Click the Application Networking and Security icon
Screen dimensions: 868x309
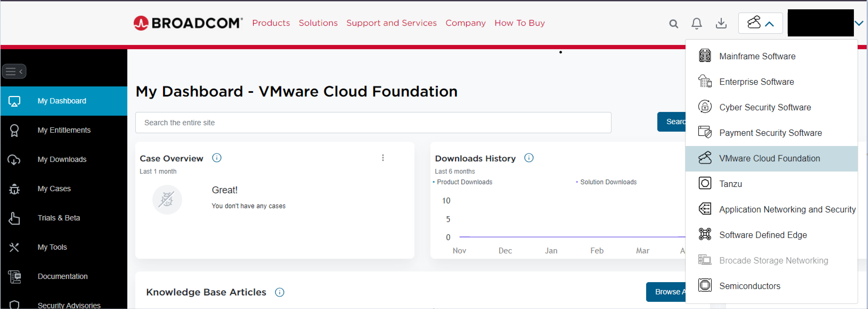point(704,209)
